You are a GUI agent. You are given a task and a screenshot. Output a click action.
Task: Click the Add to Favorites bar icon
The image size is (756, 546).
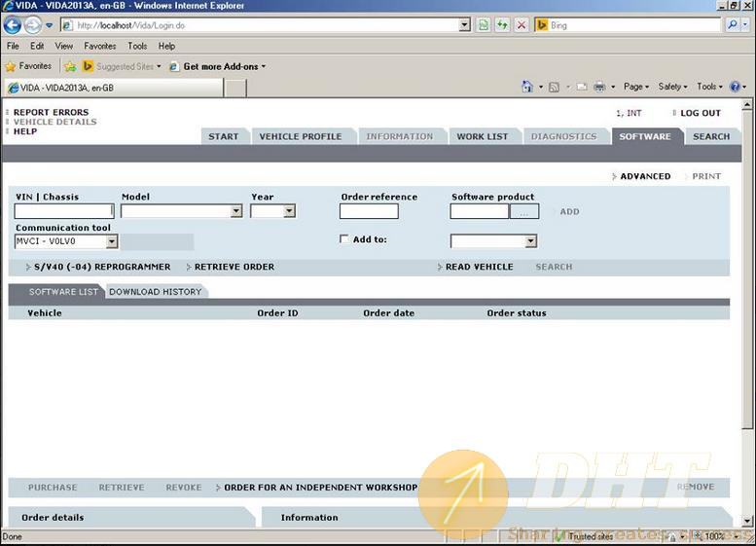pyautogui.click(x=70, y=66)
